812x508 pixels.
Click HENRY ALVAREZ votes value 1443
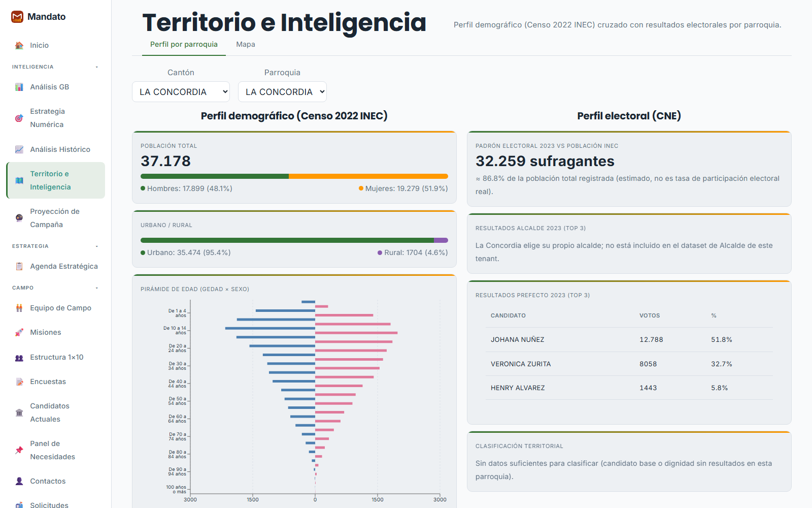point(648,388)
